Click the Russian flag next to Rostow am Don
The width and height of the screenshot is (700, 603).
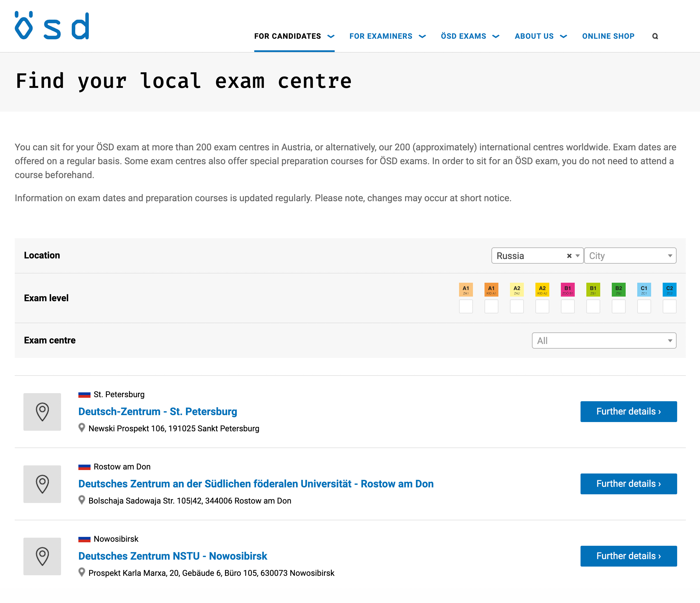pyautogui.click(x=84, y=467)
